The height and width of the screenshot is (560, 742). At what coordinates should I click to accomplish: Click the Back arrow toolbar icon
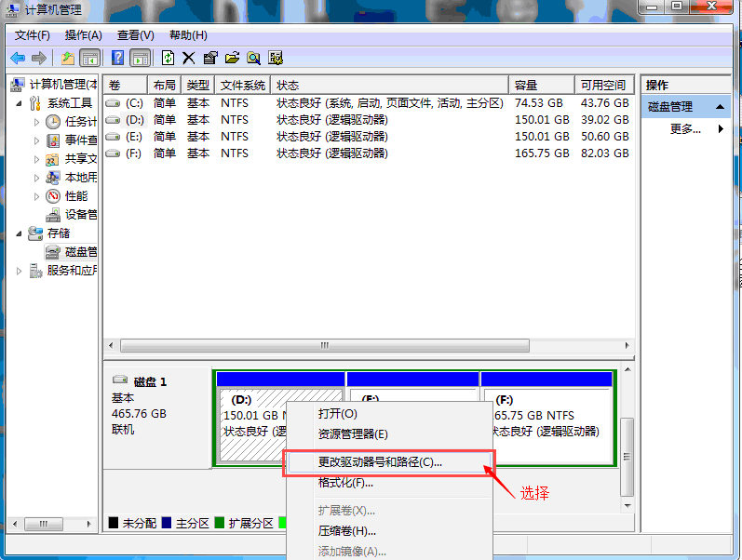coord(18,59)
